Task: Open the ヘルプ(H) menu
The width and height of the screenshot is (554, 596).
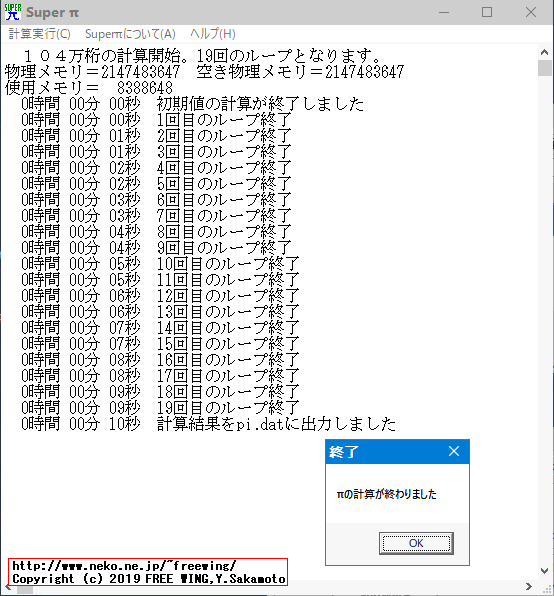Action: (x=213, y=34)
